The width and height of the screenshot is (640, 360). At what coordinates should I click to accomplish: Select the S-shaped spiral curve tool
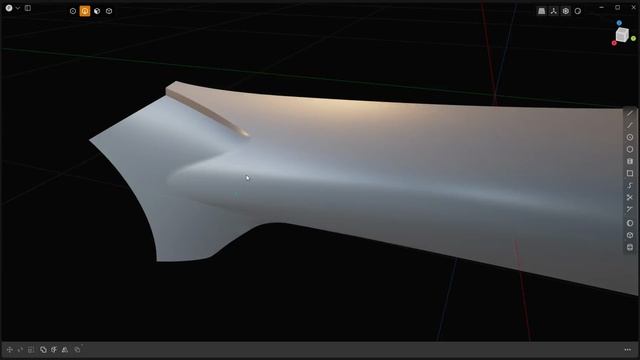[x=630, y=186]
